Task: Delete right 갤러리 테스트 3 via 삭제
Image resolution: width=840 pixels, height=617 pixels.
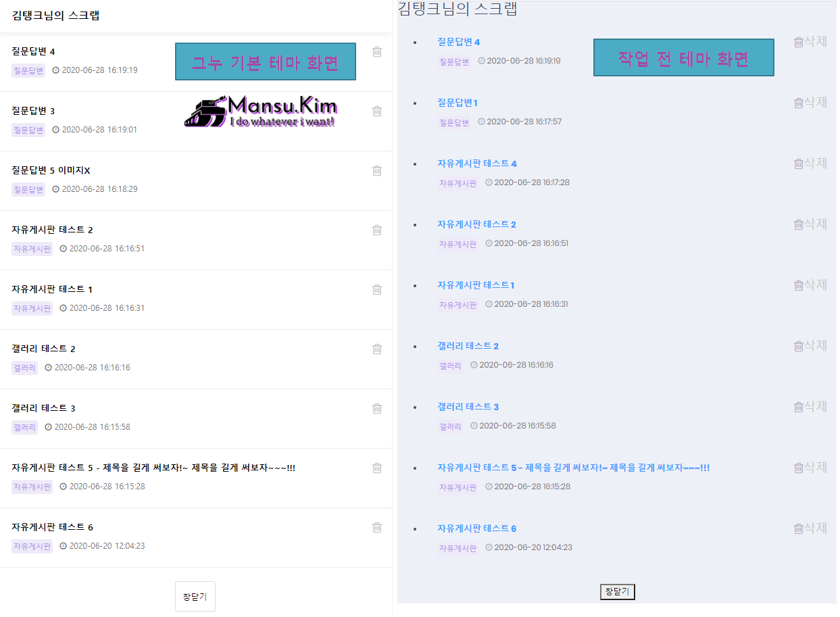Action: coord(810,407)
